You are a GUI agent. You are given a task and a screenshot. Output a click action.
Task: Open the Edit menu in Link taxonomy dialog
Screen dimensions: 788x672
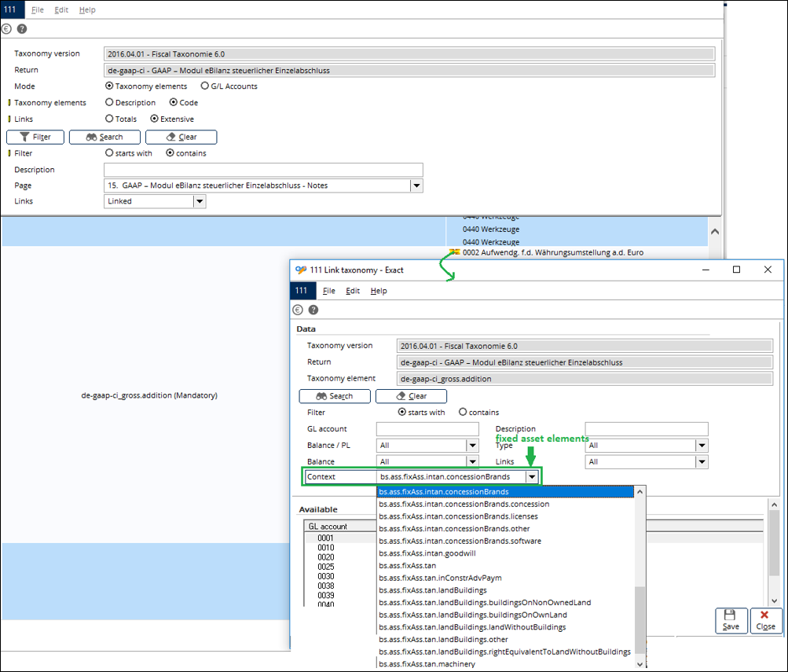click(x=353, y=291)
